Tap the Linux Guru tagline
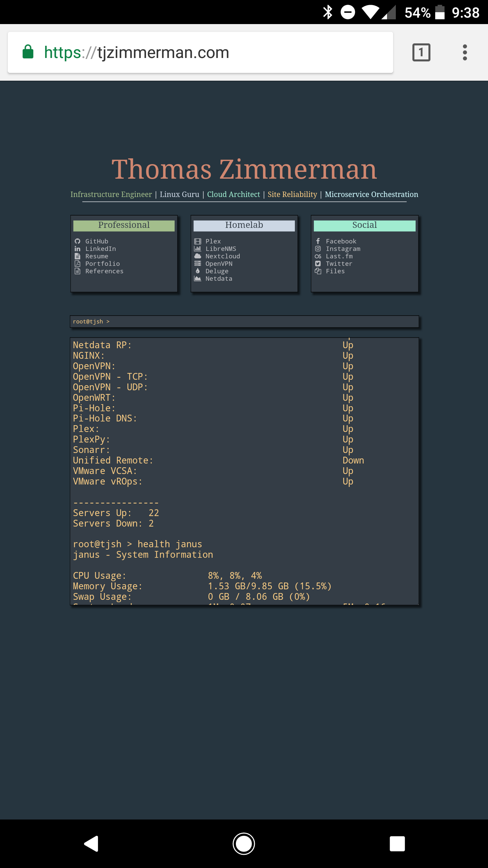Image resolution: width=488 pixels, height=868 pixels. pos(180,194)
